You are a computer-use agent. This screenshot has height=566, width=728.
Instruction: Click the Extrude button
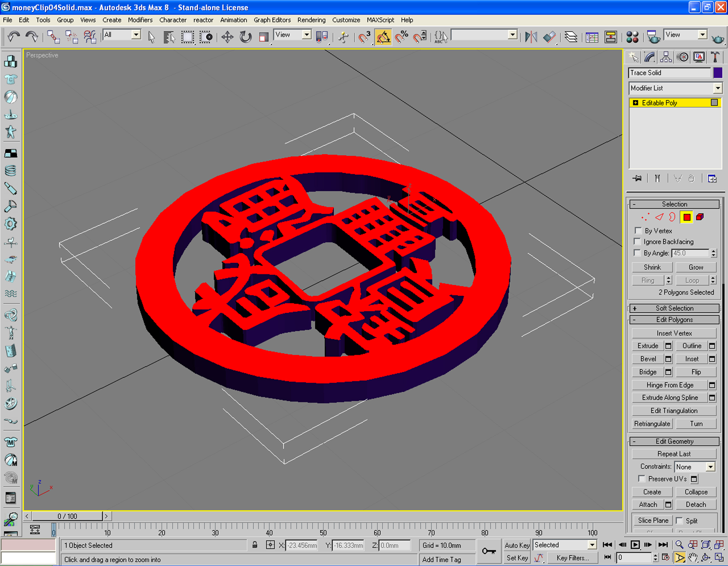[648, 346]
